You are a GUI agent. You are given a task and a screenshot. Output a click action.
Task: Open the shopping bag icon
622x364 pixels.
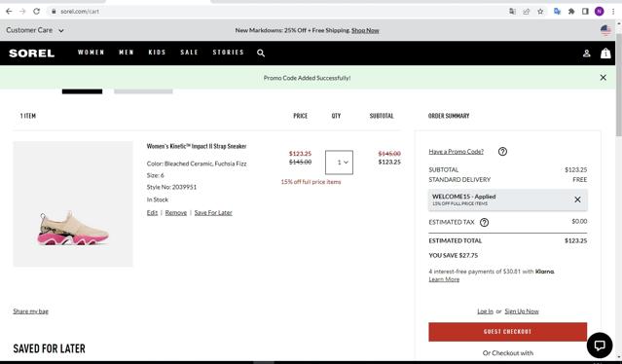pyautogui.click(x=605, y=53)
